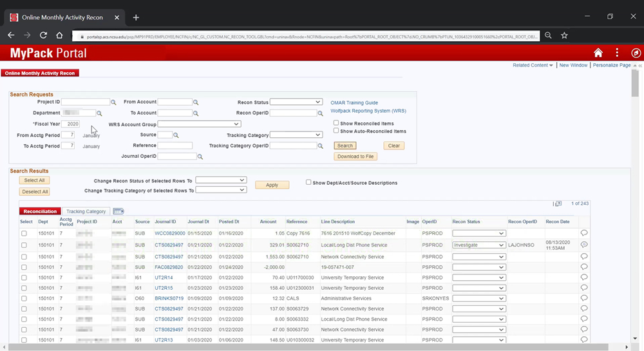Screen dimensions: 644x351
Task: Click the Reference input field
Action: point(175,146)
